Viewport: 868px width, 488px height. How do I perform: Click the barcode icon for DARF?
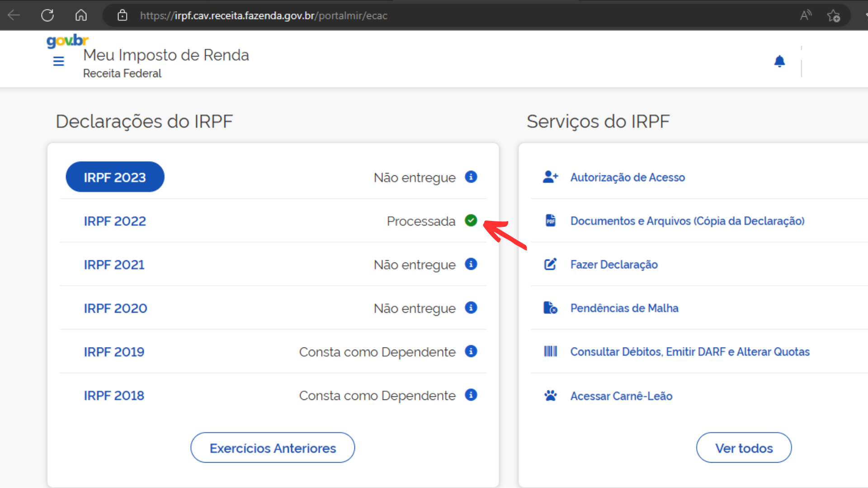click(x=550, y=351)
